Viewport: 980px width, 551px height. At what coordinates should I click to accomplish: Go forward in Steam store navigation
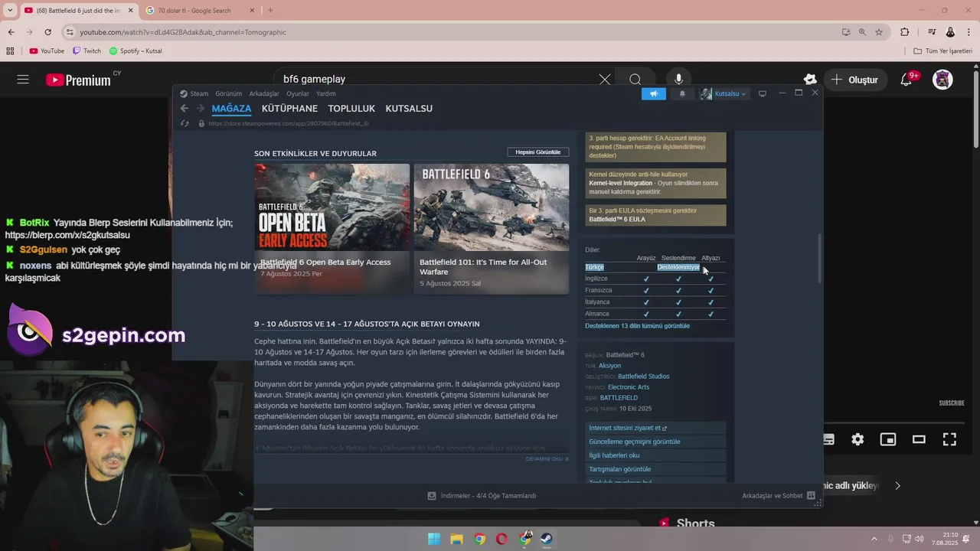(201, 109)
